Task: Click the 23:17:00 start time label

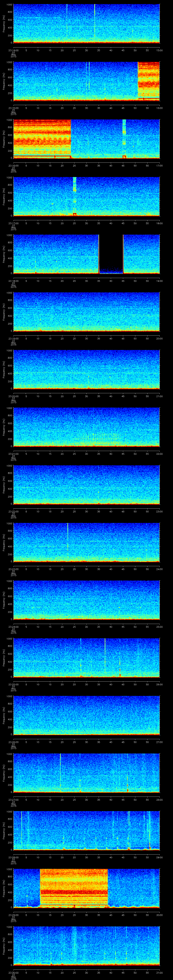Action: (x=13, y=223)
